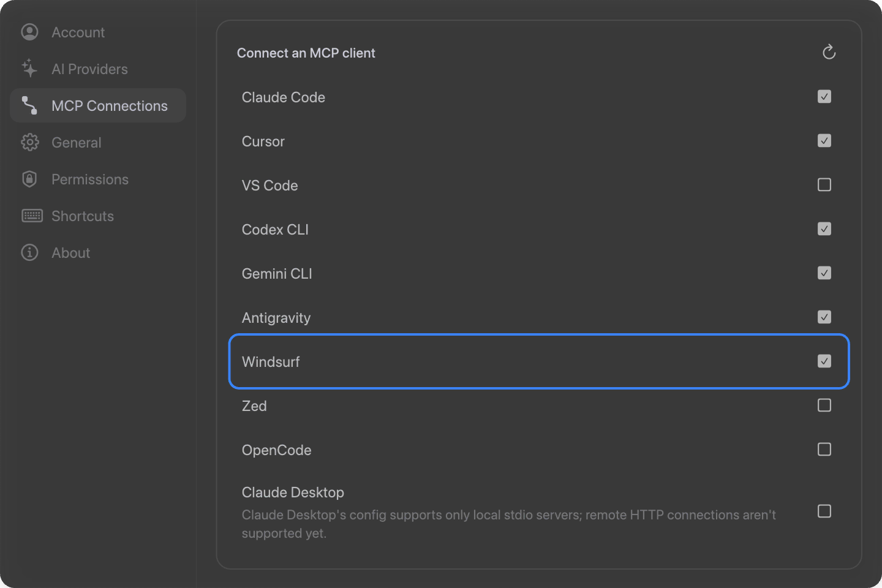Click the "VS Code" client name
The height and width of the screenshot is (588, 882).
click(269, 186)
